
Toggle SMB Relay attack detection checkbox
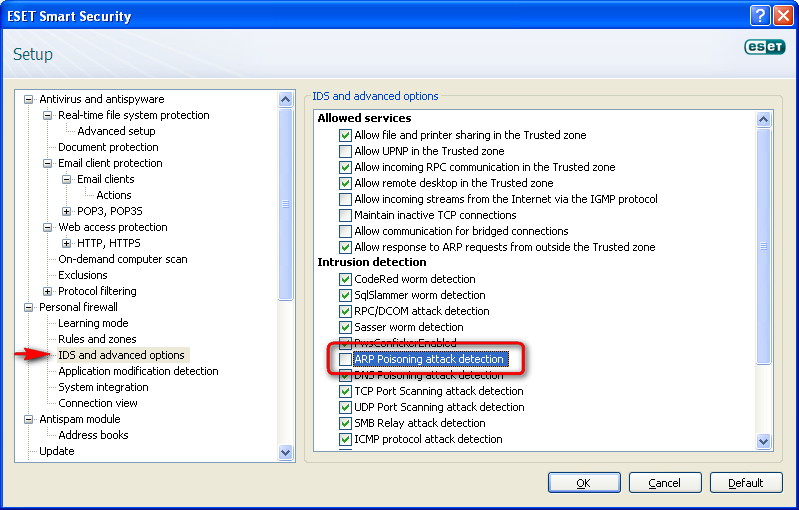345,423
